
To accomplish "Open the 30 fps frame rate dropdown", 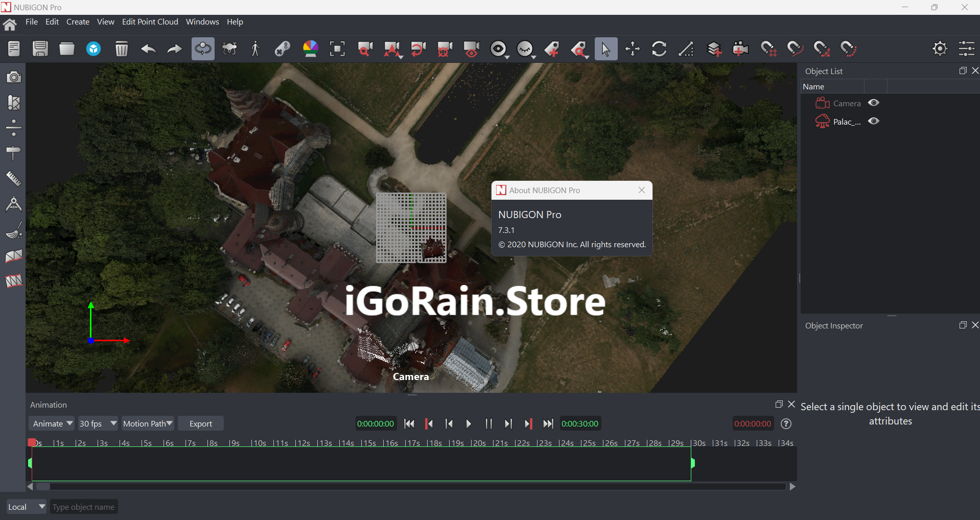I will [98, 423].
